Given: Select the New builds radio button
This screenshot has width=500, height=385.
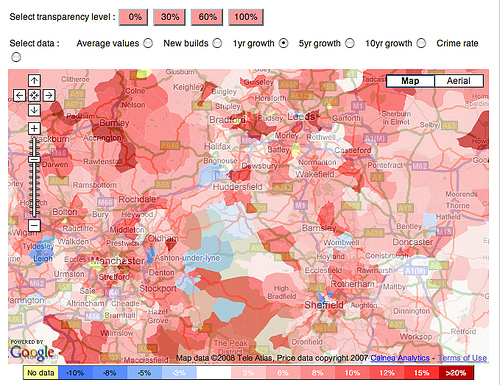Looking at the screenshot, I should tap(217, 43).
